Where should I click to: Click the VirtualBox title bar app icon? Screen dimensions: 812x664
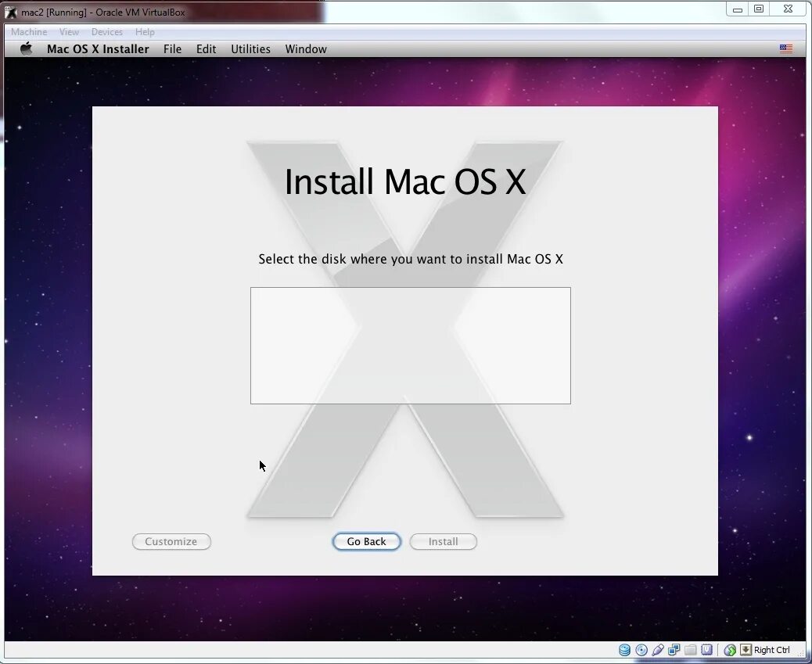click(10, 12)
